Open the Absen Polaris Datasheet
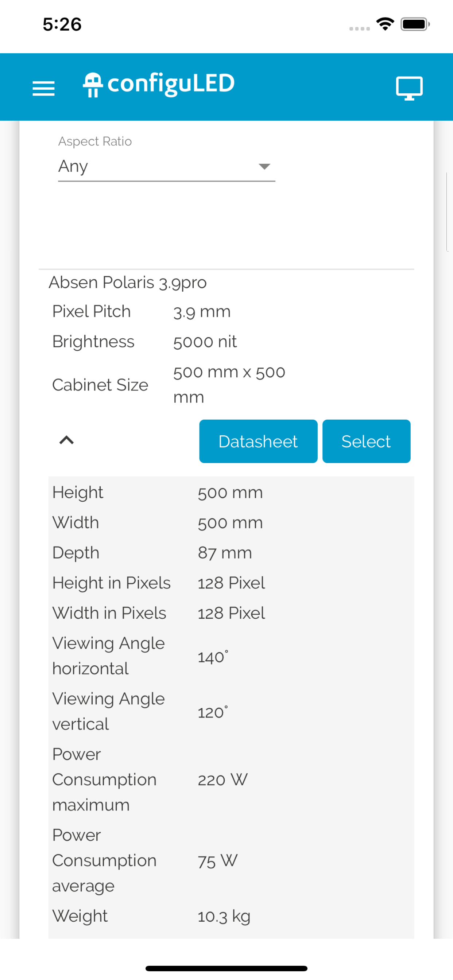This screenshot has height=980, width=453. coord(258,441)
